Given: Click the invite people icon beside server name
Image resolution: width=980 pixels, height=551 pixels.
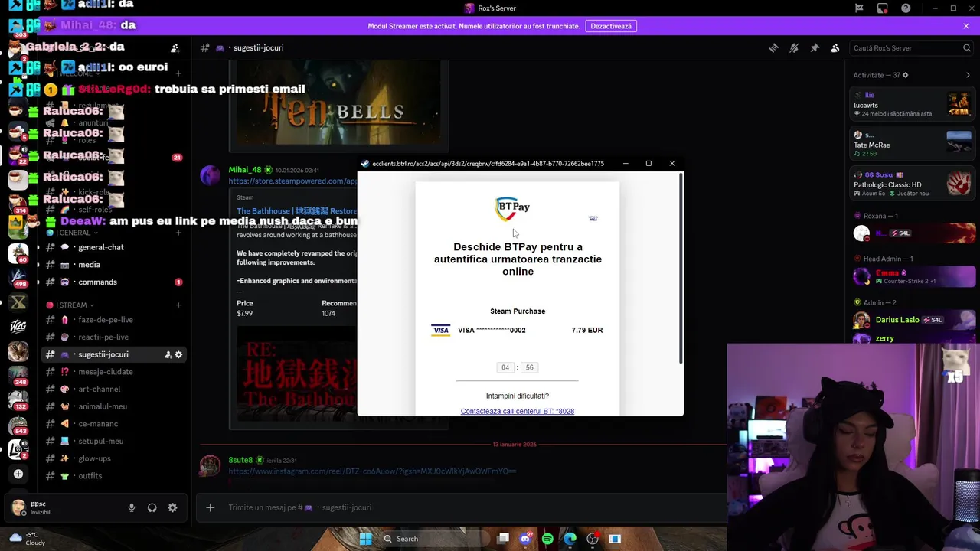Looking at the screenshot, I should coord(175,47).
